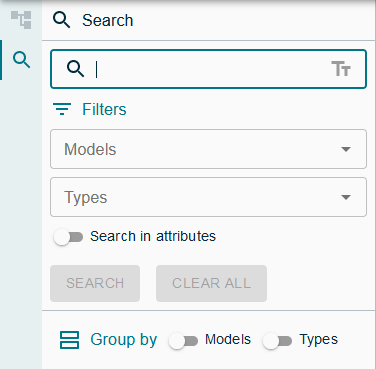
Task: Toggle Group by Types switch
Action: click(277, 341)
